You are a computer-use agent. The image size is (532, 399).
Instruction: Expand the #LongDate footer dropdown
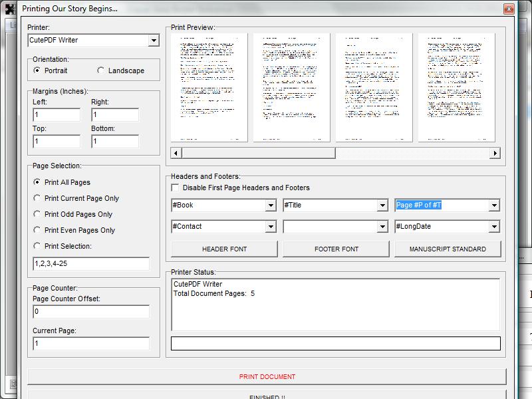pos(493,227)
